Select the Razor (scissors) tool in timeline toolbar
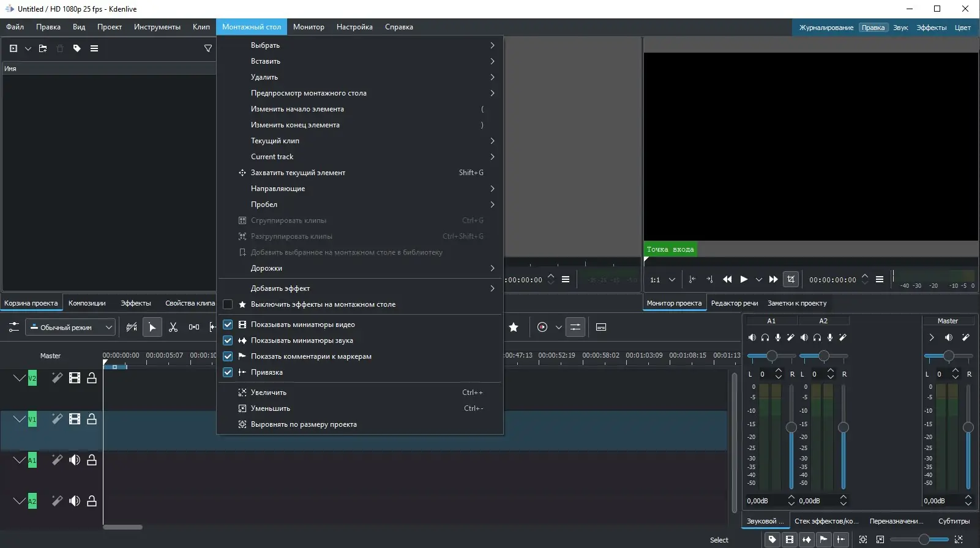This screenshot has height=548, width=980. (173, 328)
